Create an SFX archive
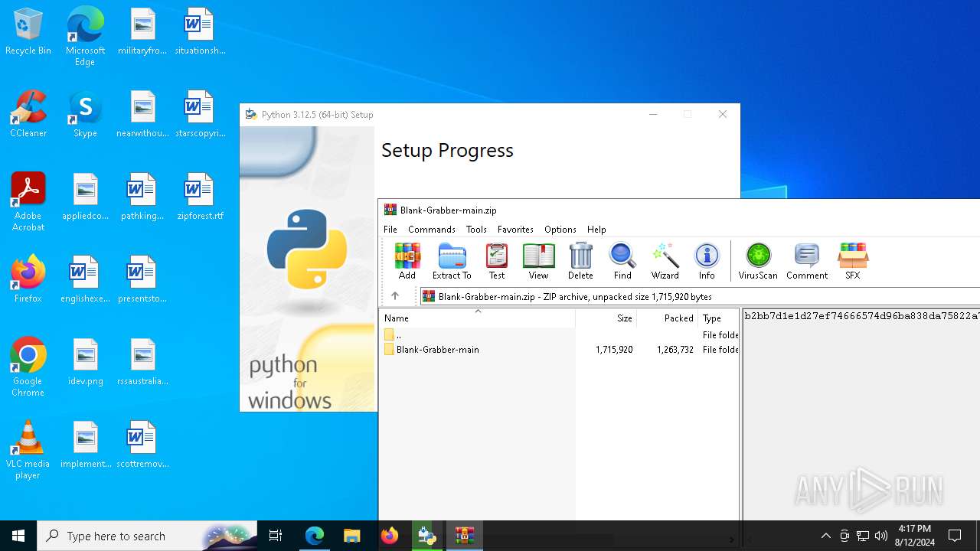Image resolution: width=980 pixels, height=551 pixels. coord(853,262)
